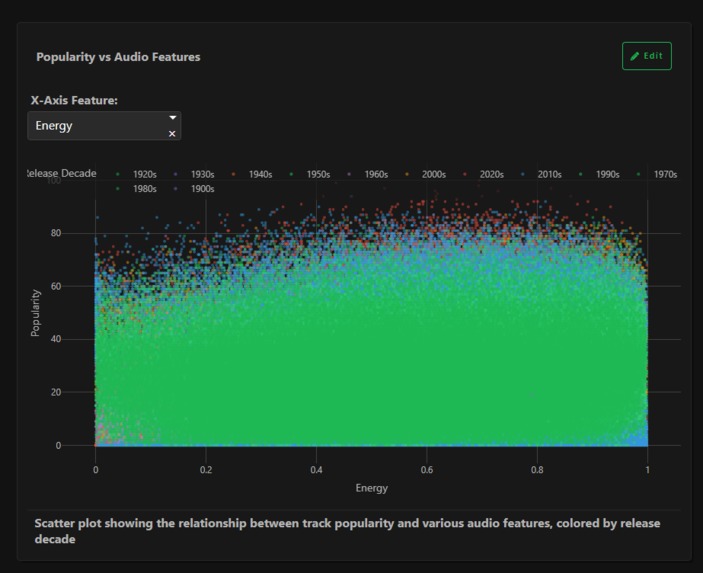Click the scatter plot description caption
703x573 pixels.
(x=347, y=531)
